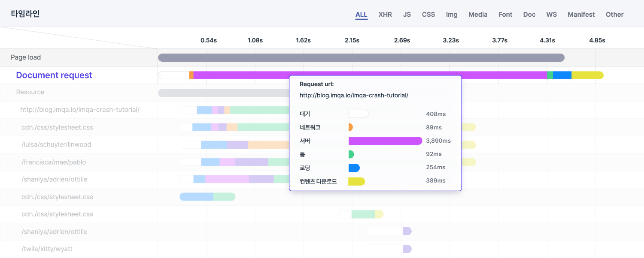Switch to the XHR filter tab
Viewport: 644px width, 258px height.
coord(385,15)
